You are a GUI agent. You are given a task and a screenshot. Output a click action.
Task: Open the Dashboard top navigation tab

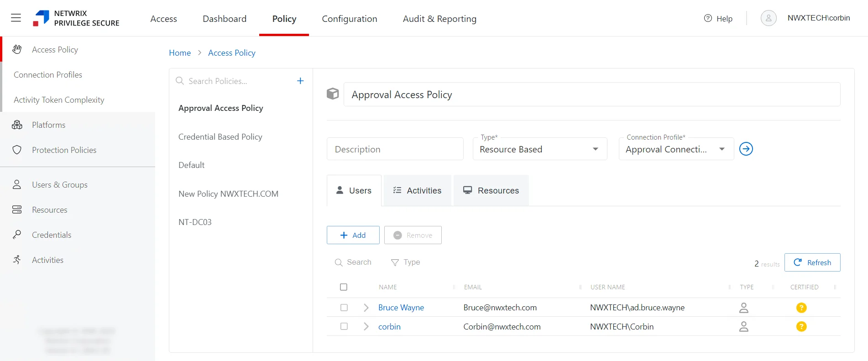(225, 19)
